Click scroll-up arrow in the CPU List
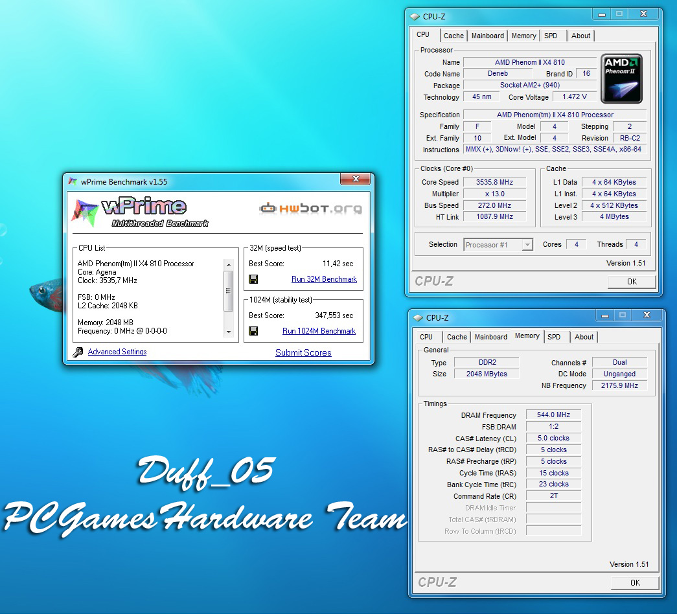The height and width of the screenshot is (616, 677). click(x=229, y=265)
